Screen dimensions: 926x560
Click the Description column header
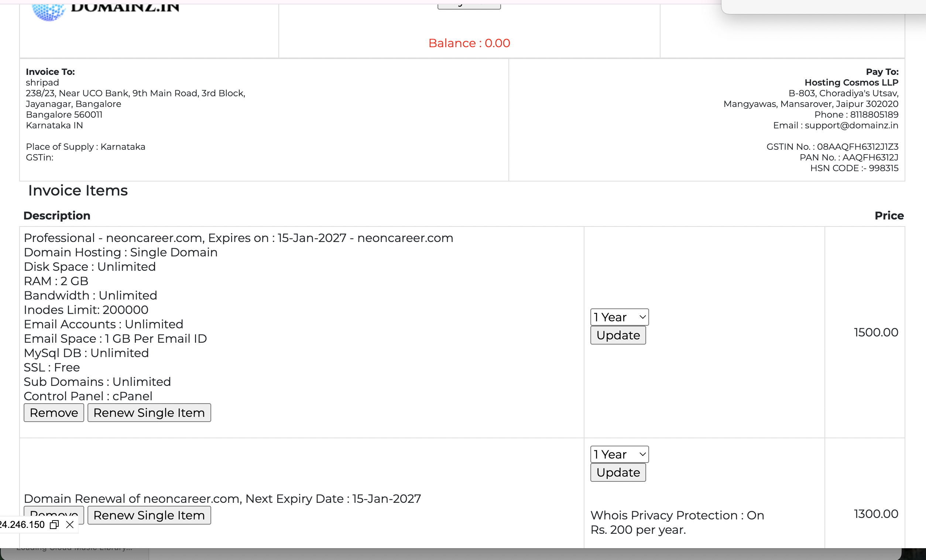(57, 215)
